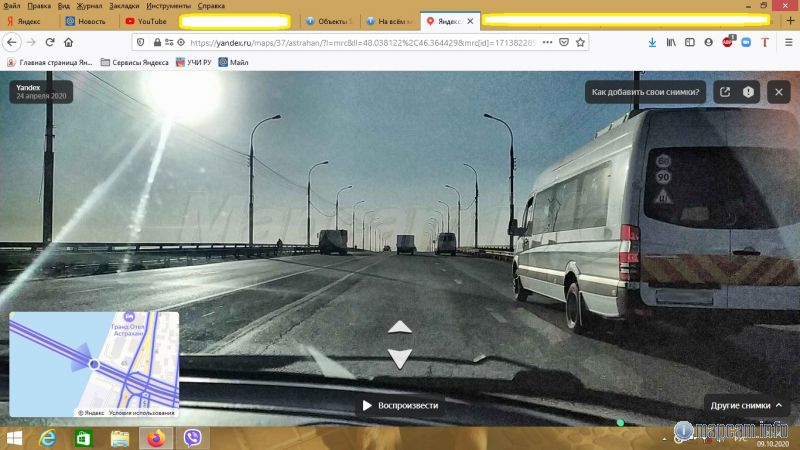Bookmark page with the star icon
Image resolution: width=800 pixels, height=450 pixels.
[x=581, y=42]
